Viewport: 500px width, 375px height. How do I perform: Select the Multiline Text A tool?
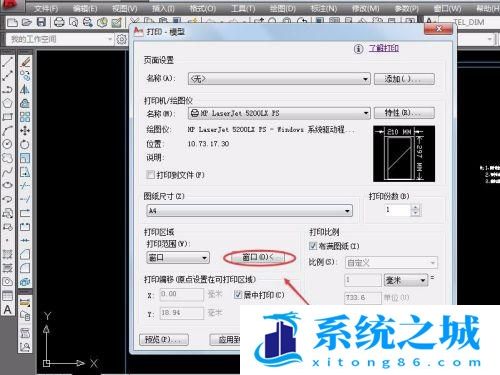click(8, 309)
